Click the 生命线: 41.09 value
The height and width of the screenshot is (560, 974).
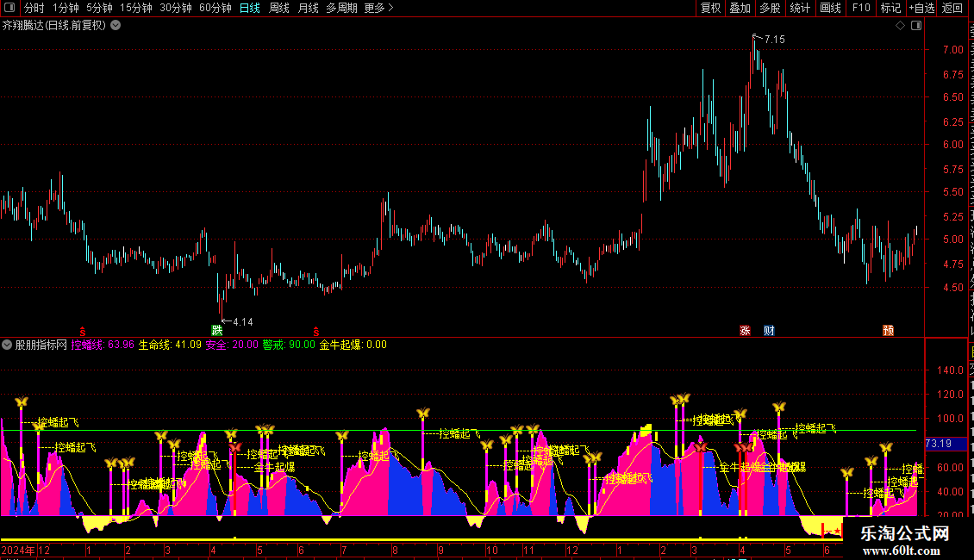pos(170,345)
